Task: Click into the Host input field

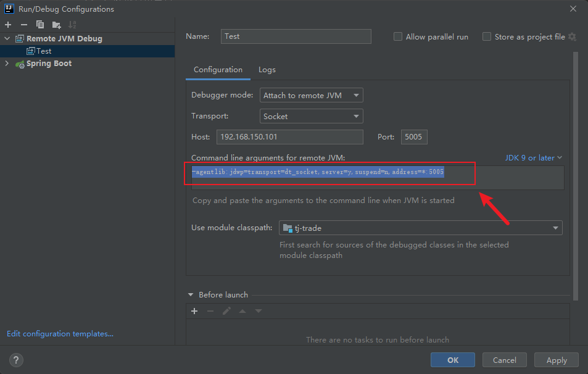Action: tap(289, 137)
